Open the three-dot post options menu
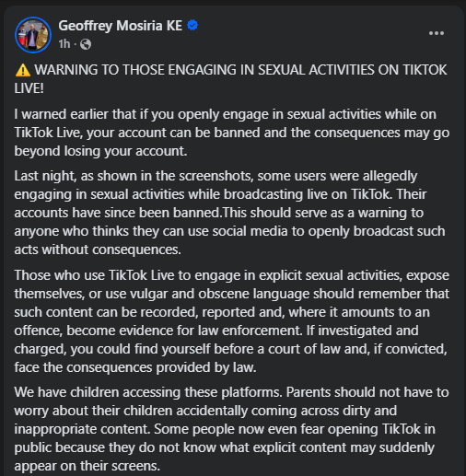The width and height of the screenshot is (466, 476). coord(437,33)
